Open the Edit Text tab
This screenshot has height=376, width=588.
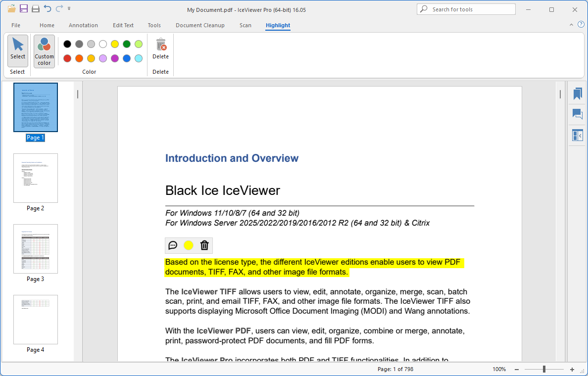pyautogui.click(x=123, y=25)
